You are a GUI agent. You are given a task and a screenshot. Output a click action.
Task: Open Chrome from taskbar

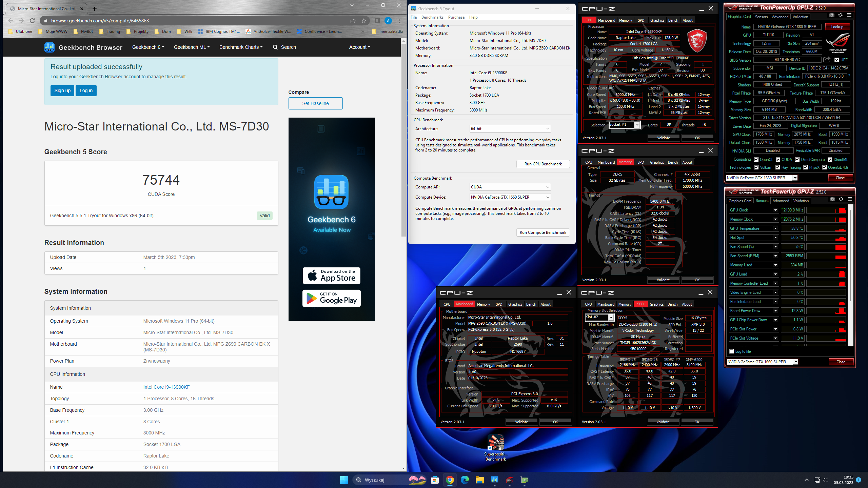point(450,480)
